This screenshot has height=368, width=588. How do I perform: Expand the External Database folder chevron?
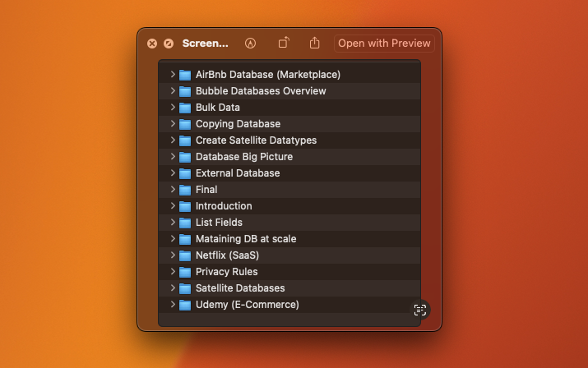coord(173,172)
